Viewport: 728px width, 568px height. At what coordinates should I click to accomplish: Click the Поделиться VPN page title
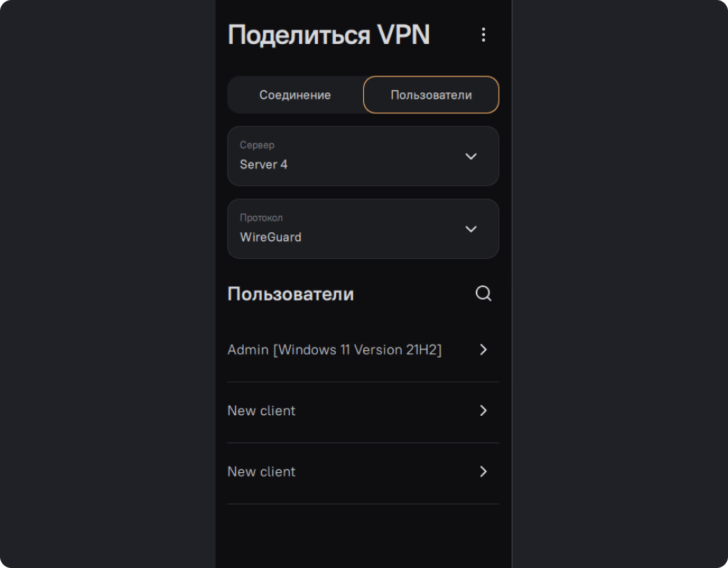coord(329,35)
